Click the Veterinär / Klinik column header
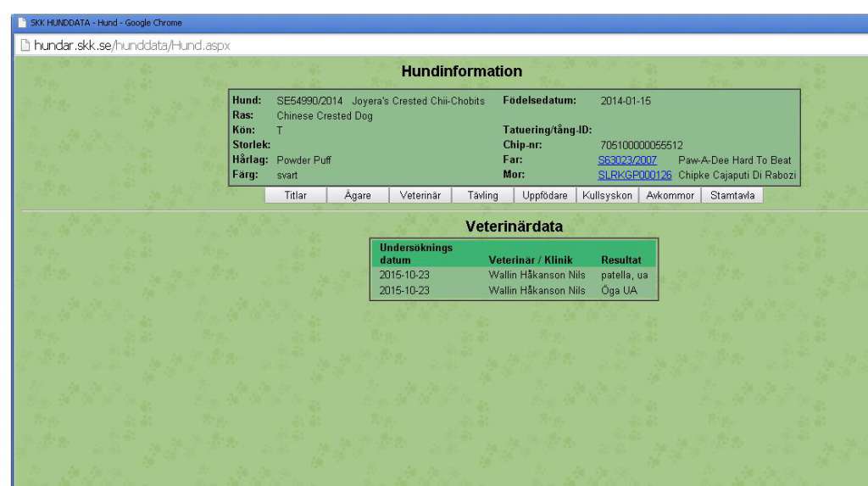868x486 pixels. 531,260
